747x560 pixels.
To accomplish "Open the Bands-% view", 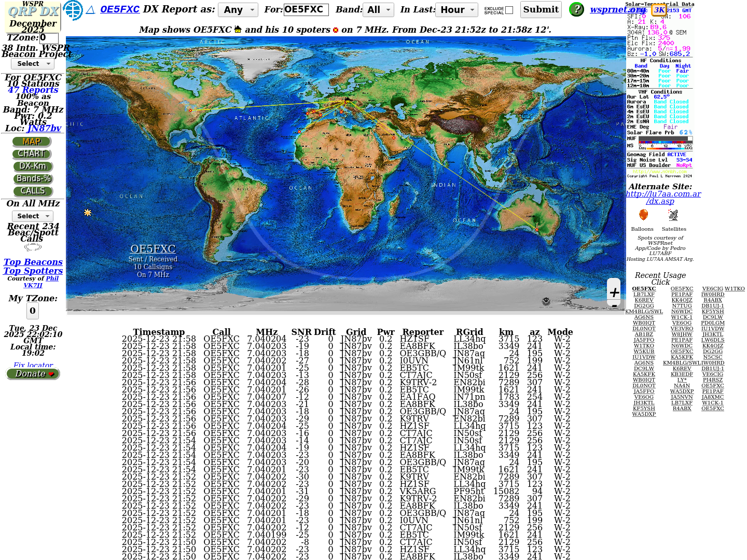I will tap(33, 179).
